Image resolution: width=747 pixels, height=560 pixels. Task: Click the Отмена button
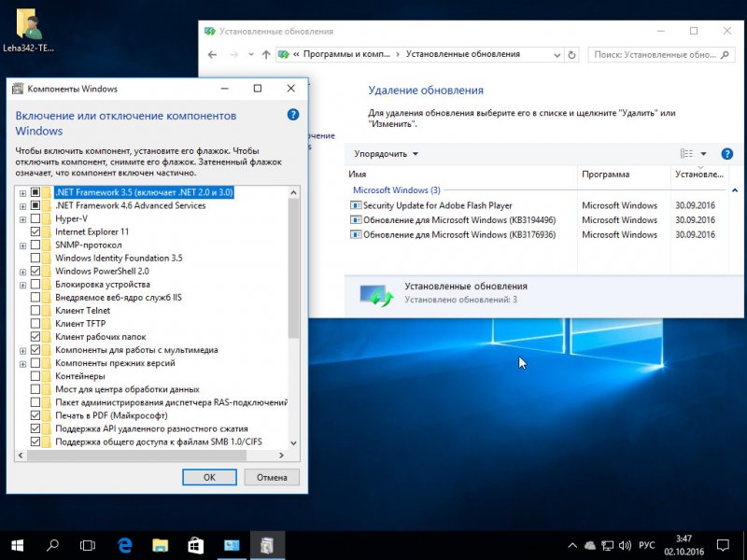click(272, 477)
